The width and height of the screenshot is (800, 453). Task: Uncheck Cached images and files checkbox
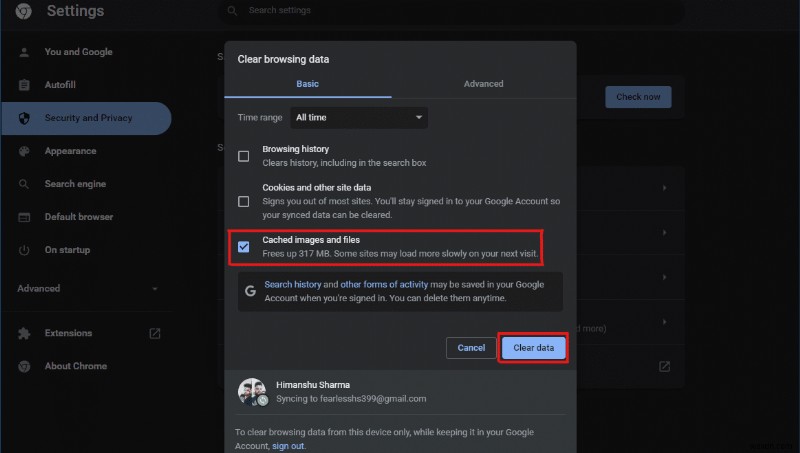244,247
